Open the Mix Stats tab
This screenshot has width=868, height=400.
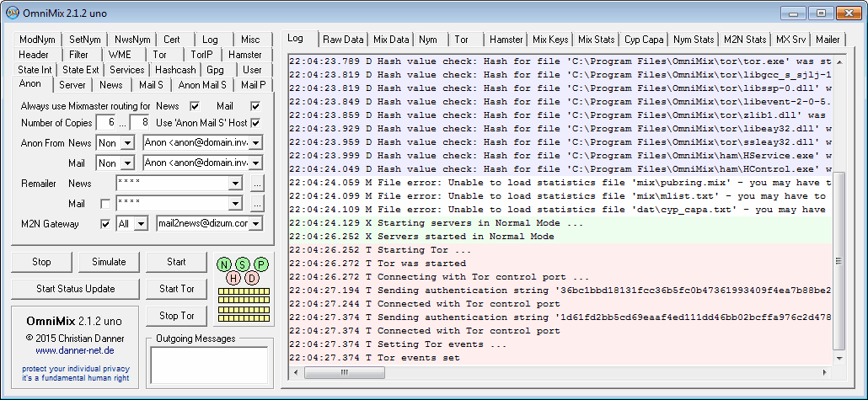(596, 40)
